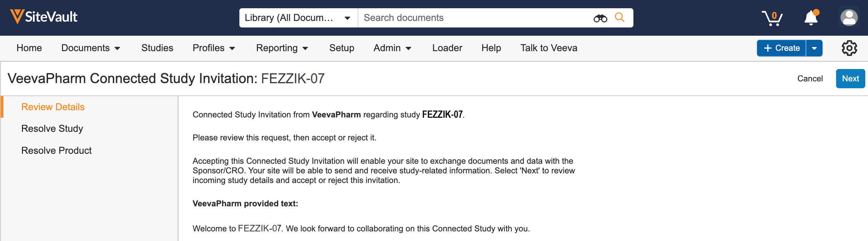Expand the Documents menu
Image resolution: width=868 pixels, height=241 pixels.
91,48
